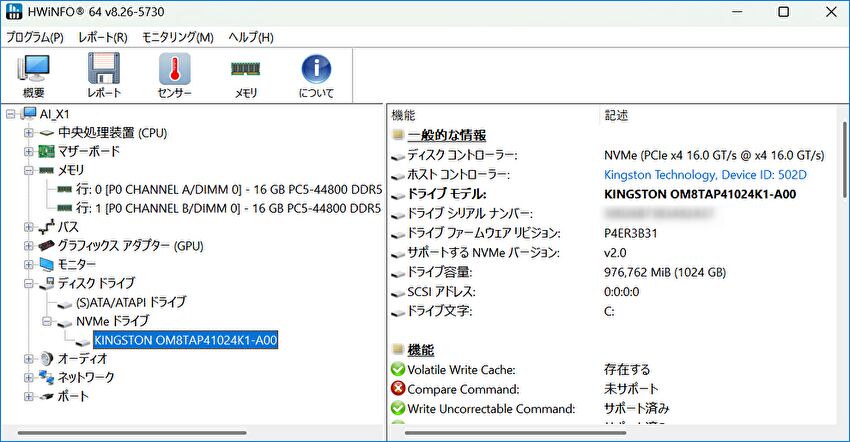Expand the マザーボード node
850x442 pixels.
29,152
